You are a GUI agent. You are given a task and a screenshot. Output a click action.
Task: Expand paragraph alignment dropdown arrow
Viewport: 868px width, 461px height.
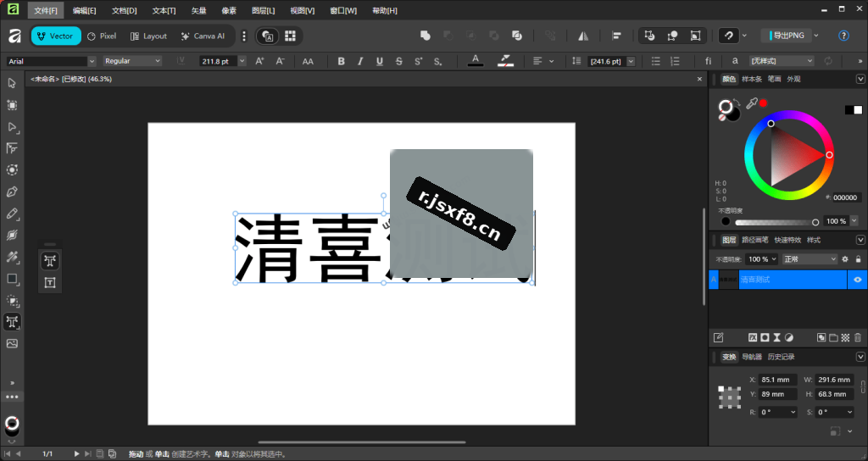(x=551, y=61)
